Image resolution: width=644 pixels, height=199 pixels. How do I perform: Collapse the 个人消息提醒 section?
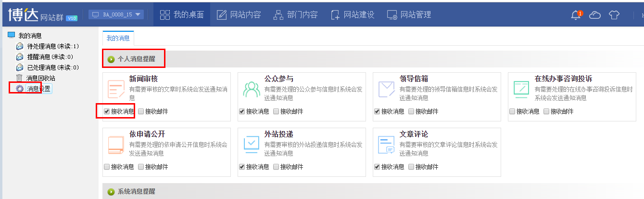click(111, 59)
